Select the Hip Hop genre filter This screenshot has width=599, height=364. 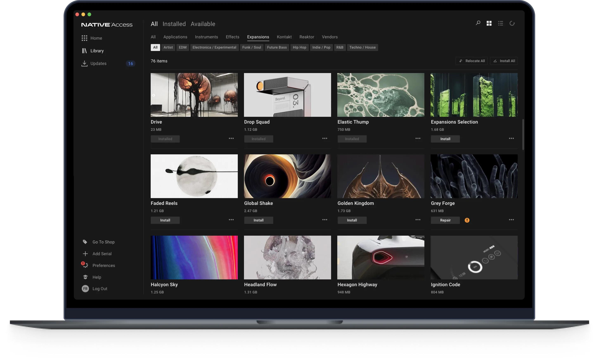pyautogui.click(x=299, y=47)
